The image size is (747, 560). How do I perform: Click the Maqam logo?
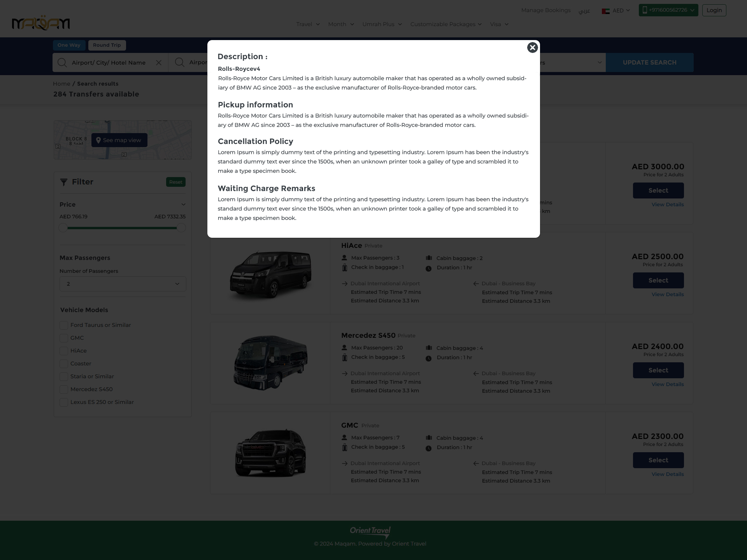click(x=41, y=23)
